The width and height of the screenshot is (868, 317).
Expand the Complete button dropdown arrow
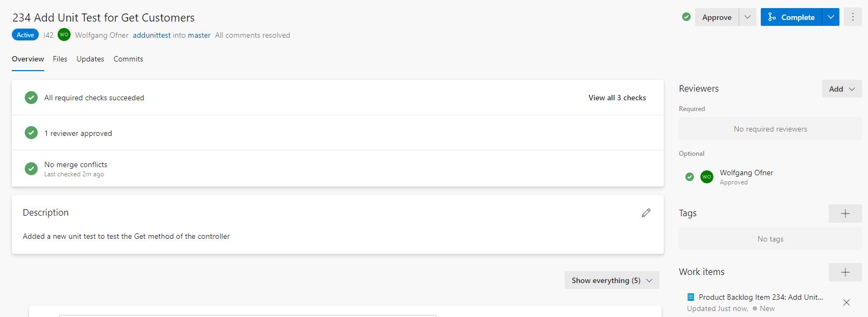(x=831, y=17)
